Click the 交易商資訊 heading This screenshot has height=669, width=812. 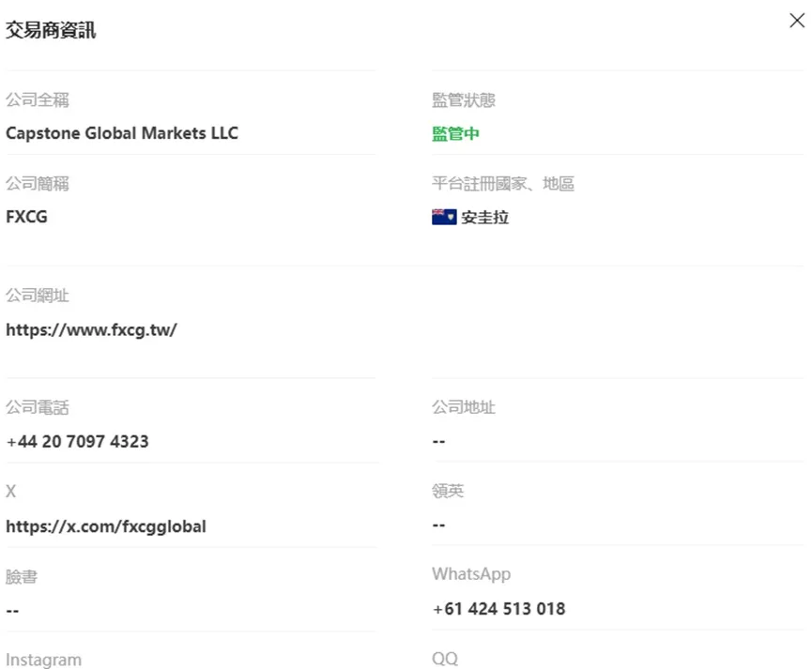51,29
